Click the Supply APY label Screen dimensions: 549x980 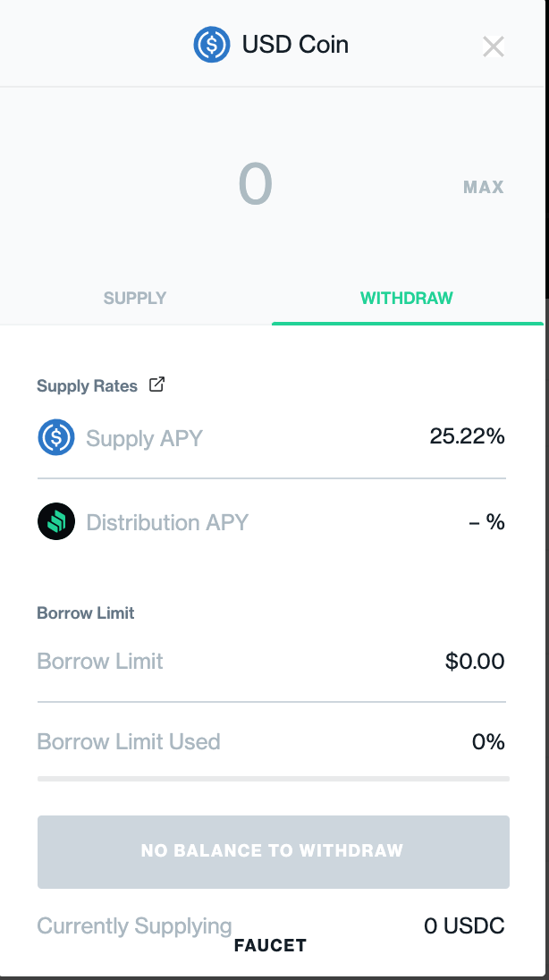click(x=144, y=438)
